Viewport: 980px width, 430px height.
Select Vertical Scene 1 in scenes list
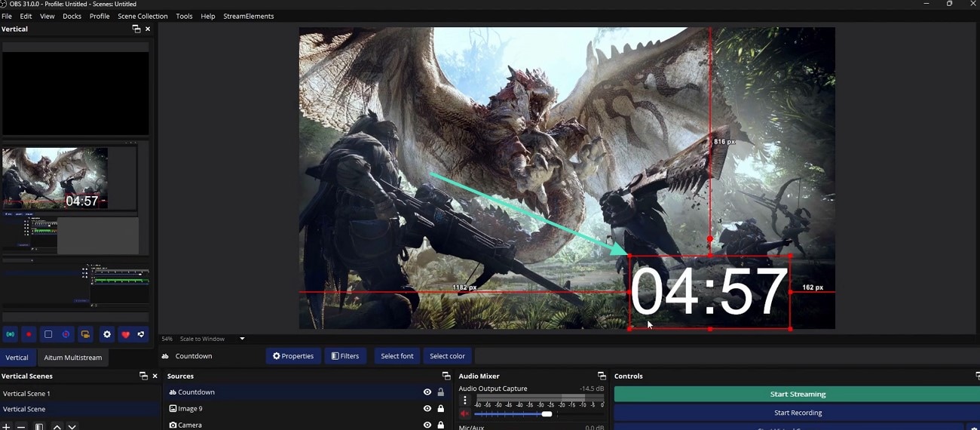(79, 393)
